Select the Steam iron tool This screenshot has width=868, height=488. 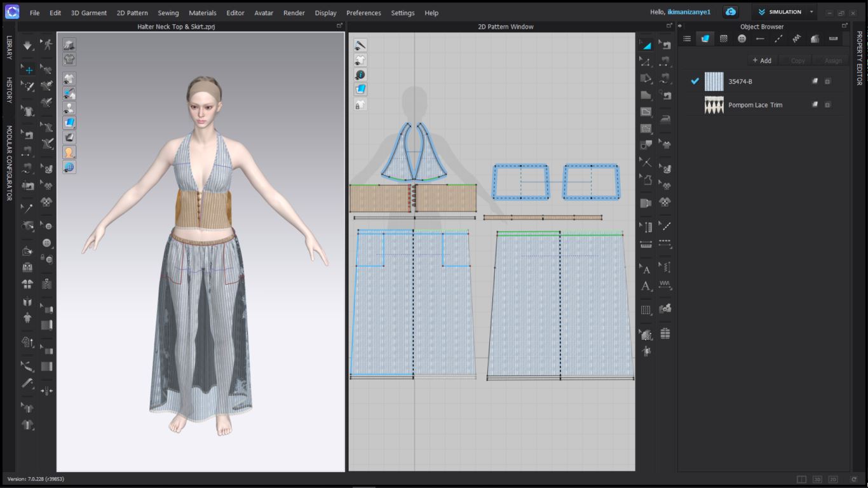[665, 118]
